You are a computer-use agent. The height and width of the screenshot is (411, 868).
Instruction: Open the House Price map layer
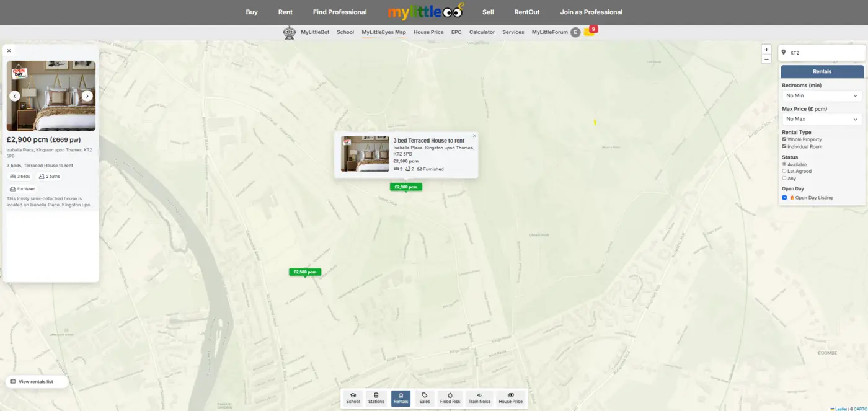pyautogui.click(x=510, y=398)
